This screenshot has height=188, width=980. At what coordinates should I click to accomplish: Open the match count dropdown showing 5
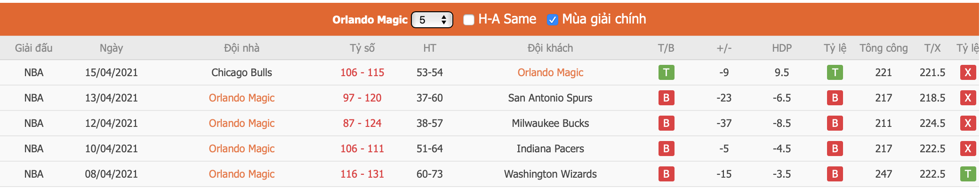coord(432,20)
